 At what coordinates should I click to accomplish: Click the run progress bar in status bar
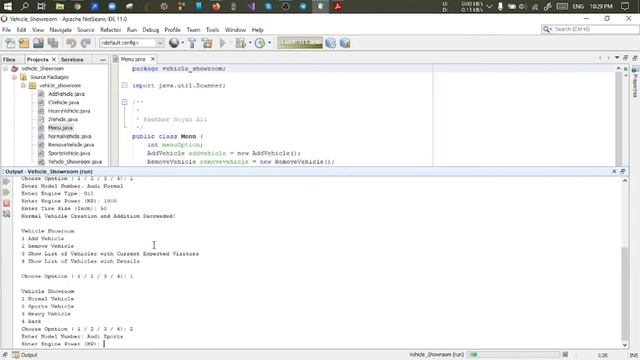coord(514,355)
